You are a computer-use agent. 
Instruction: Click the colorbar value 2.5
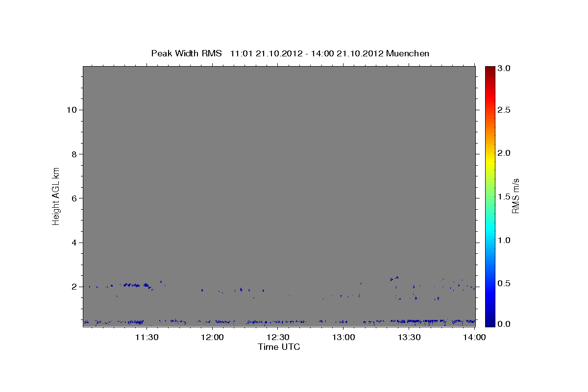(504, 110)
